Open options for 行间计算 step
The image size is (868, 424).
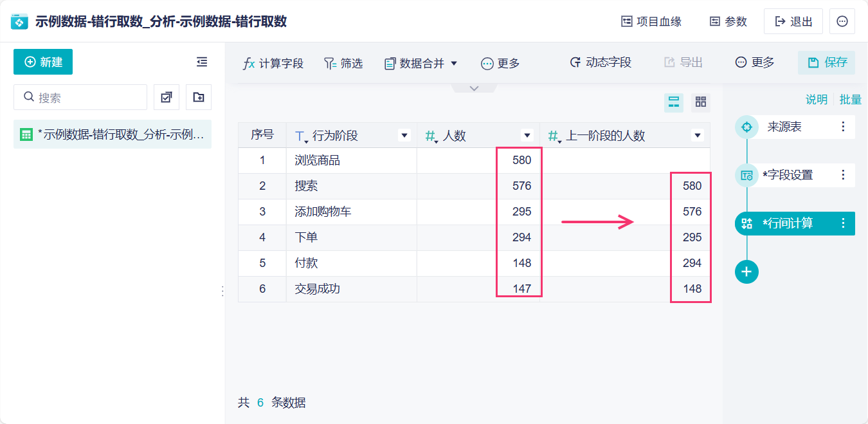click(844, 223)
